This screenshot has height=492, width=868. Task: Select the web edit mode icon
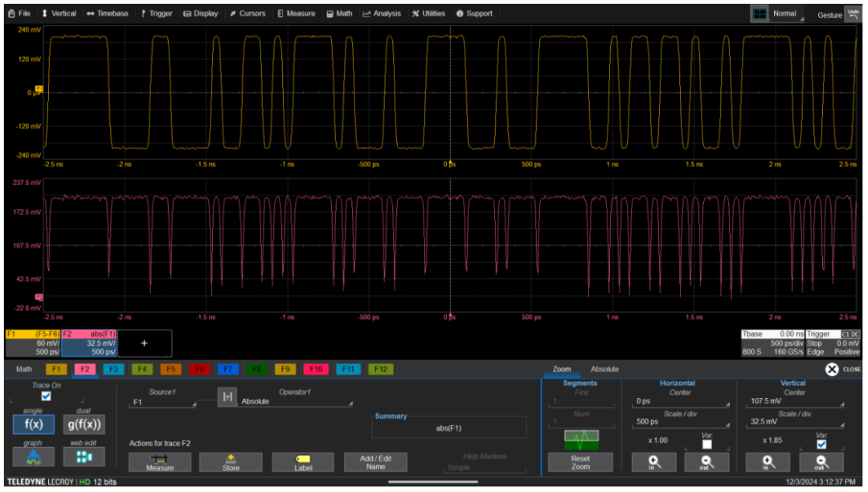(x=84, y=457)
